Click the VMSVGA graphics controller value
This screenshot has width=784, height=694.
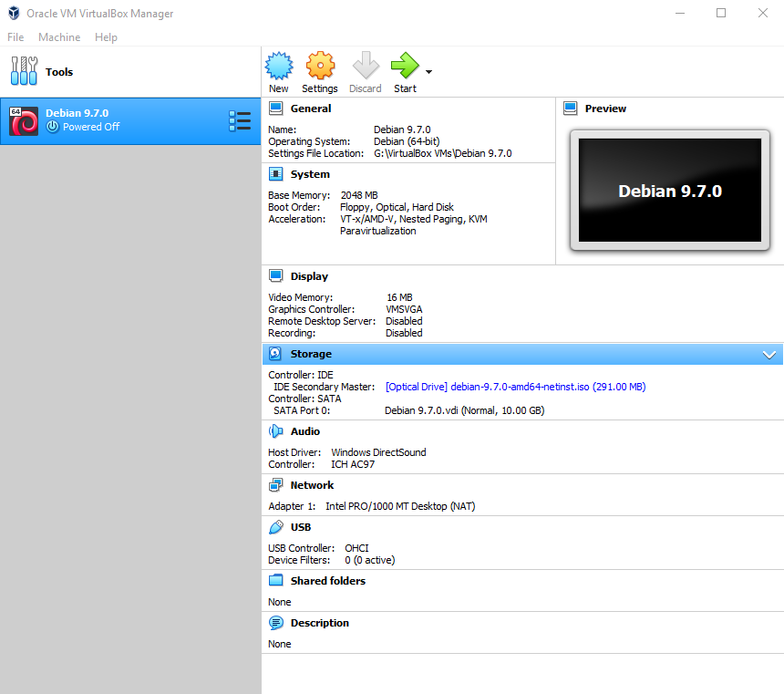click(x=404, y=309)
